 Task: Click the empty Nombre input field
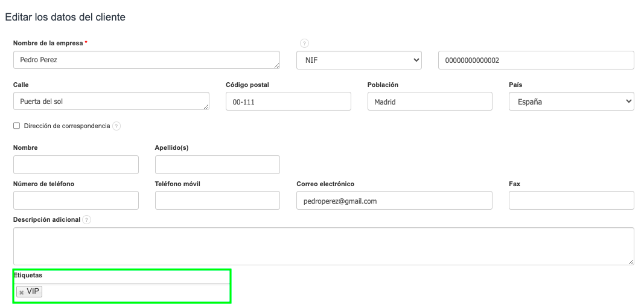point(75,164)
